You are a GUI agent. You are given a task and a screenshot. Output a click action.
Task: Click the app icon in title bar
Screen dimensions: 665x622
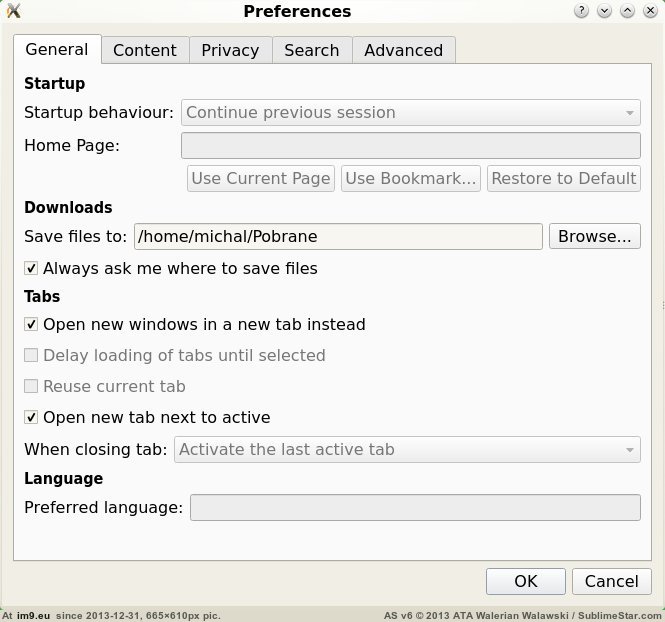pyautogui.click(x=13, y=11)
